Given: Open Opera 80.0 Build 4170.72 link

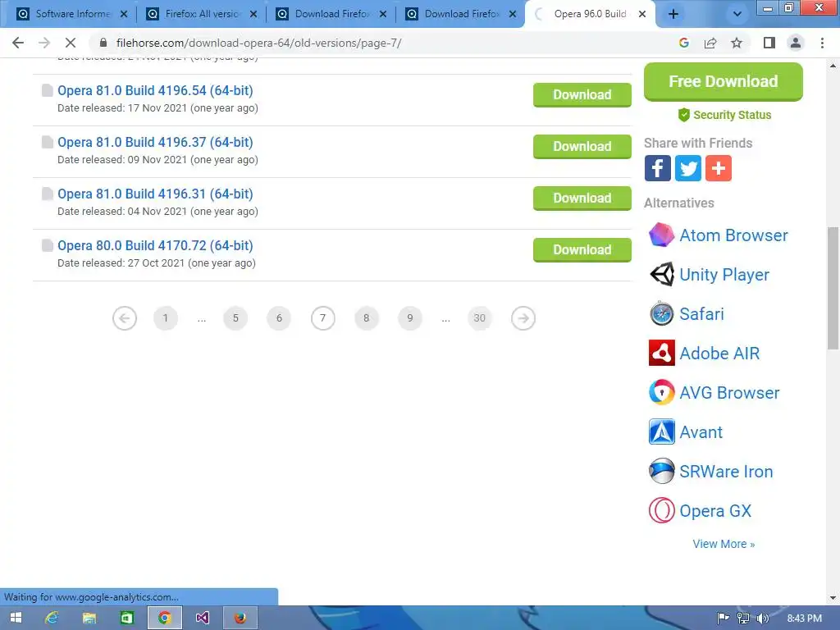Looking at the screenshot, I should pyautogui.click(x=155, y=245).
